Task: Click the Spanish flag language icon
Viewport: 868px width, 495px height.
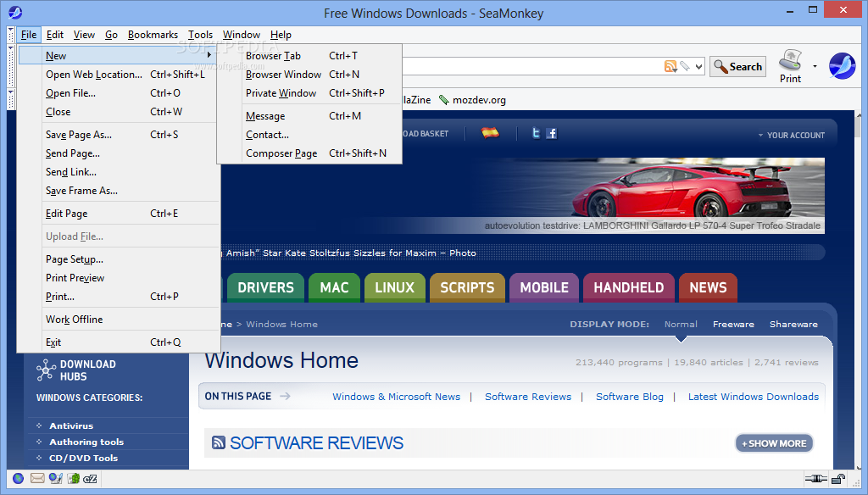Action: [490, 133]
